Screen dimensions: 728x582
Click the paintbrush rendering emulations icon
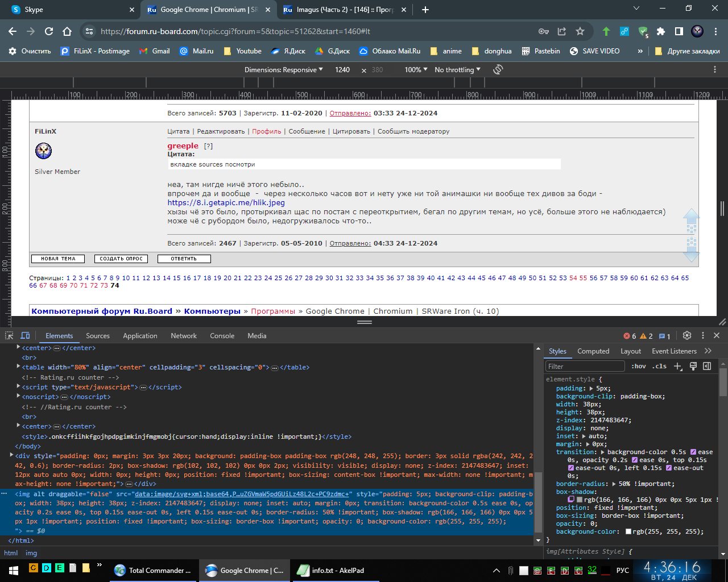tap(693, 366)
